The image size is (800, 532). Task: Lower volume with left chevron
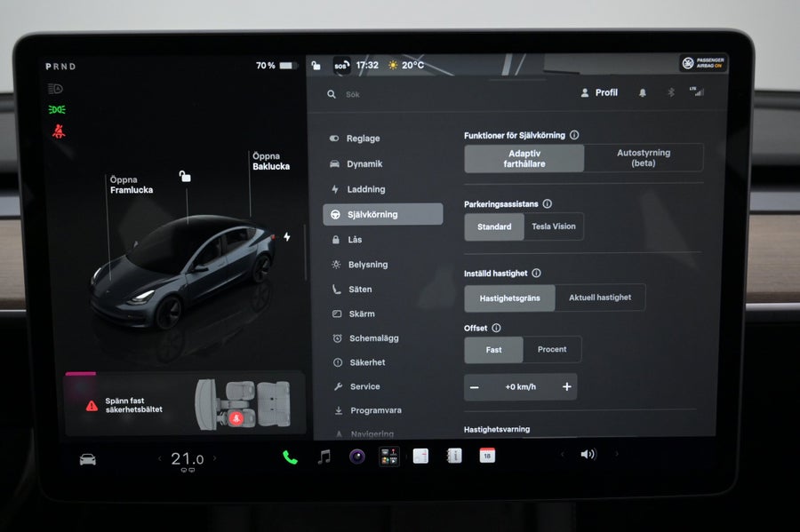(563, 454)
